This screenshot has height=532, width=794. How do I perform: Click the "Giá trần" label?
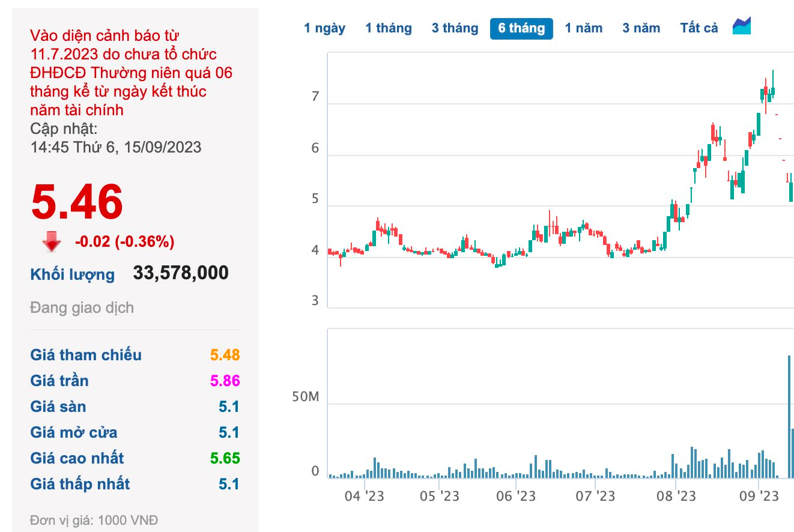pyautogui.click(x=59, y=381)
